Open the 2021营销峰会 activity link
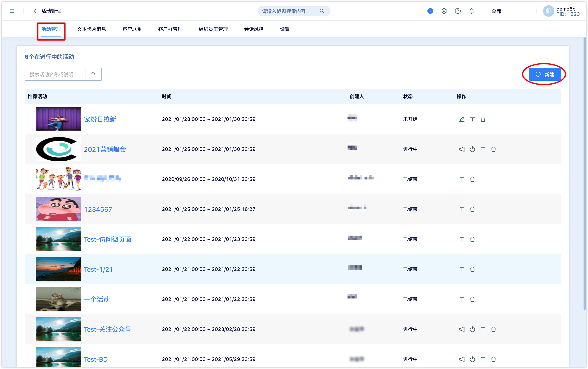This screenshot has height=369, width=588. tap(105, 149)
